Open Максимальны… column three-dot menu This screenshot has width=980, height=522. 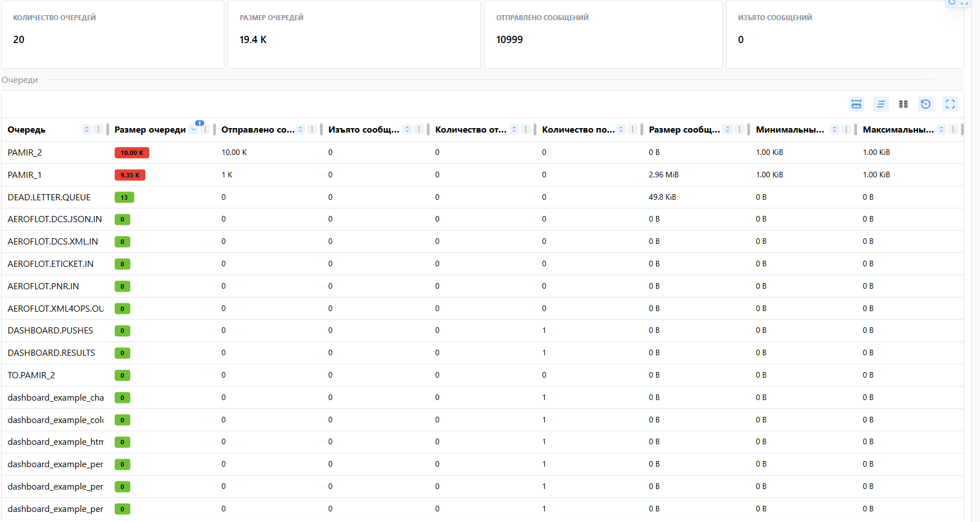pyautogui.click(x=953, y=130)
